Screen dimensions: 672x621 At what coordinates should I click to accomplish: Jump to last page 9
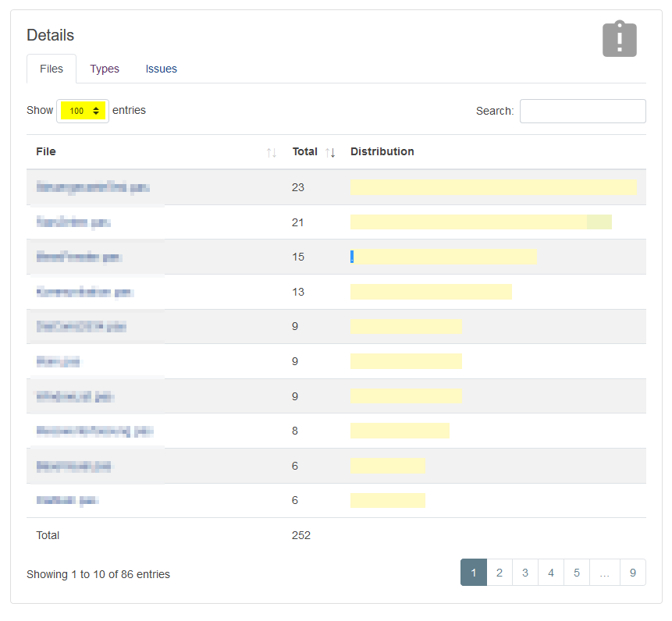click(x=633, y=573)
